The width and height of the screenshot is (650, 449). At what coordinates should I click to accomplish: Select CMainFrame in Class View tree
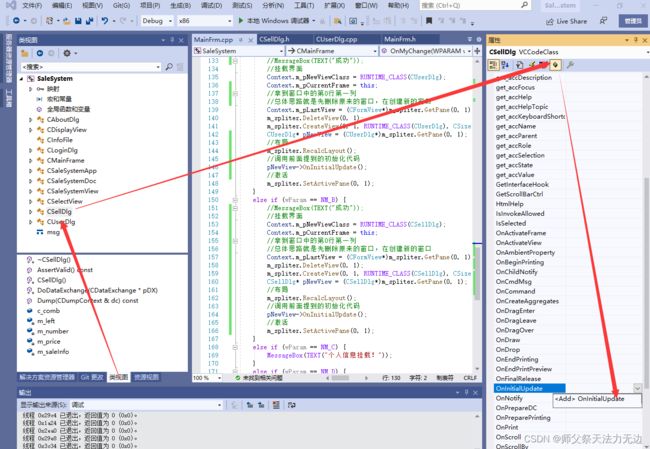pos(65,160)
